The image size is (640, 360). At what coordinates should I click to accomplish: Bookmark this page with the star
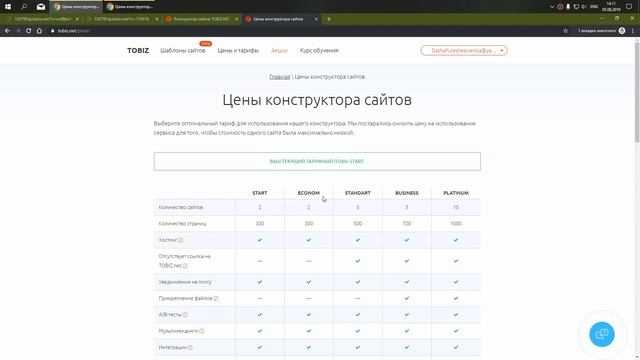pos(565,31)
